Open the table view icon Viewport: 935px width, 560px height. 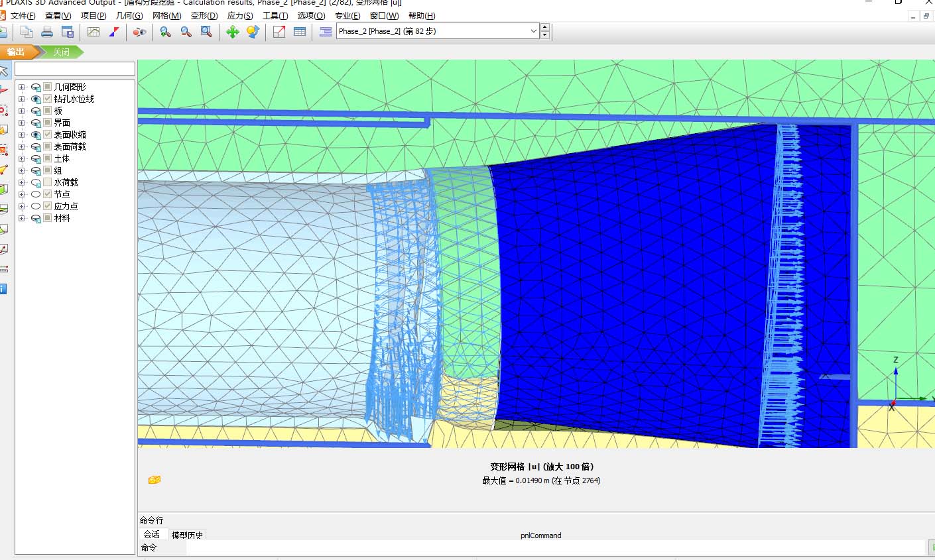tap(300, 32)
